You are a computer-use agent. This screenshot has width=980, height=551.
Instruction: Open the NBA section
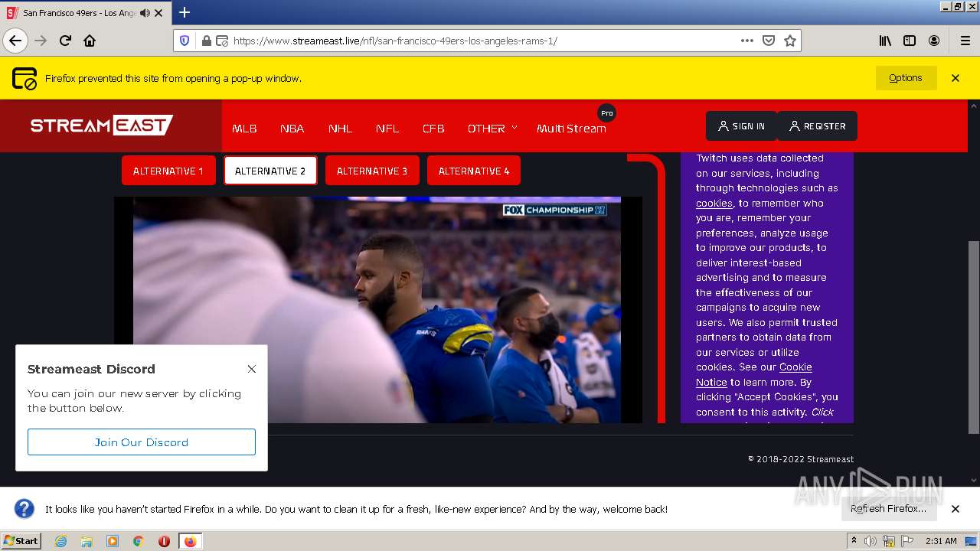pyautogui.click(x=292, y=129)
